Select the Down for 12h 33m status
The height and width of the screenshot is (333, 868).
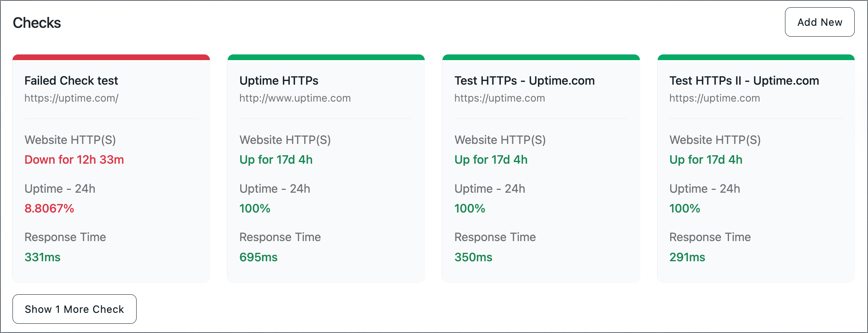click(x=74, y=160)
